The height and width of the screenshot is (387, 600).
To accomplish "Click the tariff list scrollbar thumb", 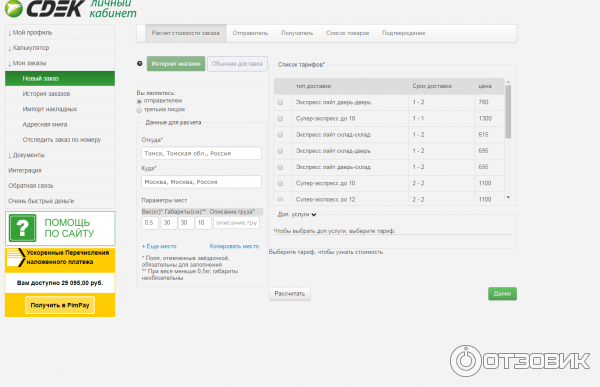I will [508, 111].
